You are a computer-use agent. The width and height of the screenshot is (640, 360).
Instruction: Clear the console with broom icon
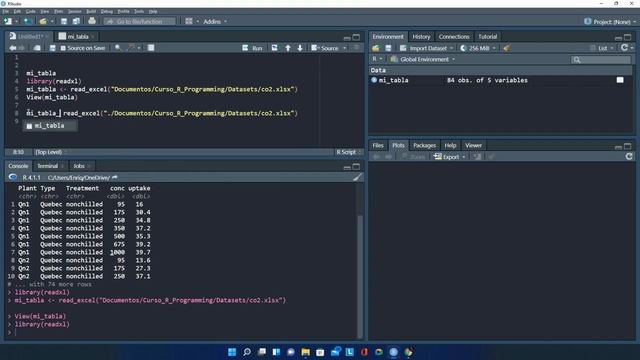click(x=357, y=178)
